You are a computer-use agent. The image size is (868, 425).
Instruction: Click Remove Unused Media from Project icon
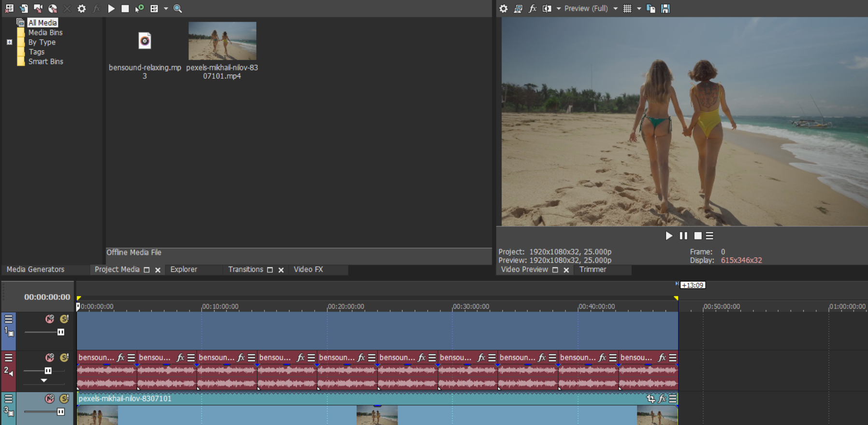9,8
